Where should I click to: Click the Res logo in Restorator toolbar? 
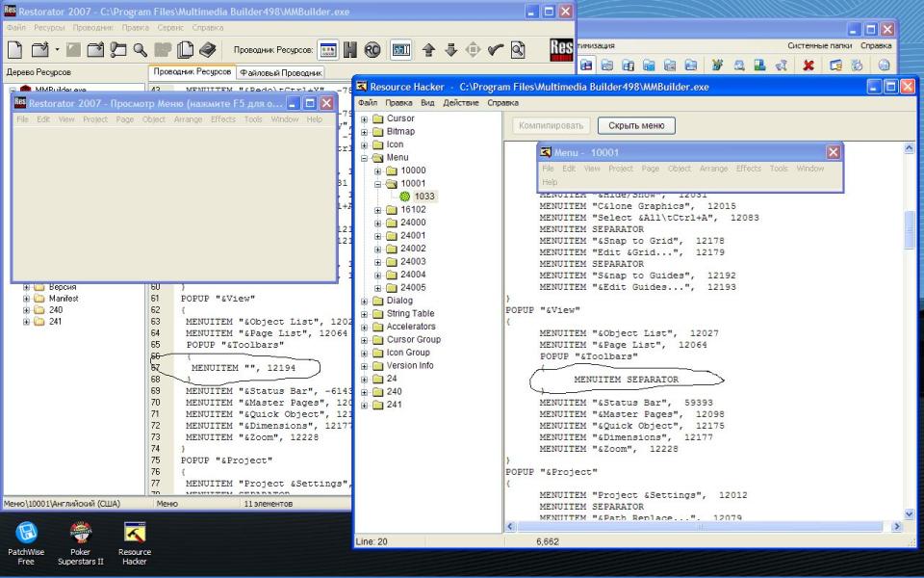click(x=561, y=50)
